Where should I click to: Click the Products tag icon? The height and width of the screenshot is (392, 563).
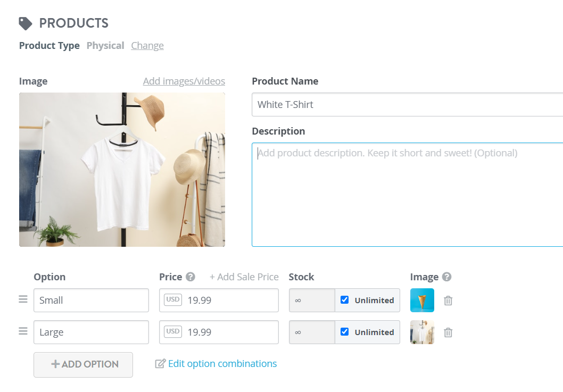pos(26,24)
